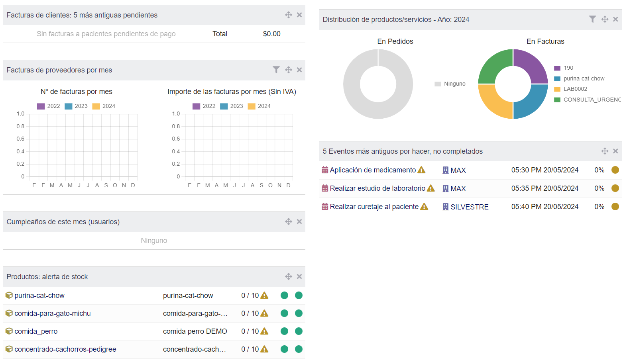Click status dot of Aplicación de medicamento event
633x364 pixels.
coord(615,170)
